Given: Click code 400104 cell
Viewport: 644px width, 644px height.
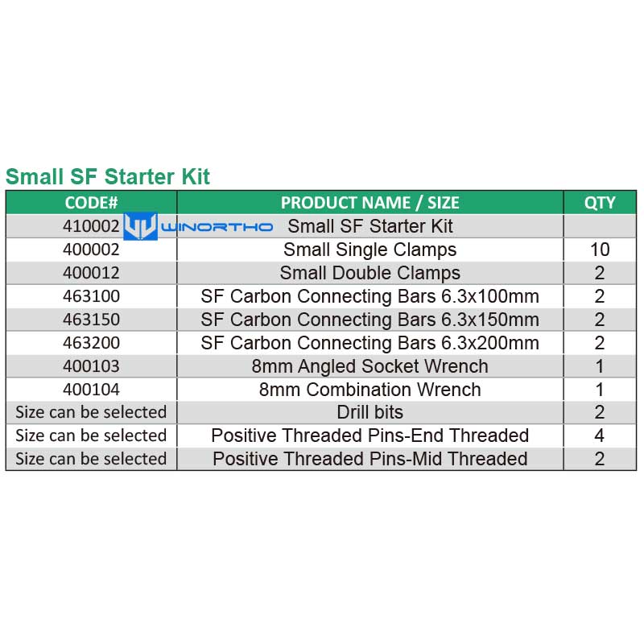Looking at the screenshot, I should click(x=91, y=390).
